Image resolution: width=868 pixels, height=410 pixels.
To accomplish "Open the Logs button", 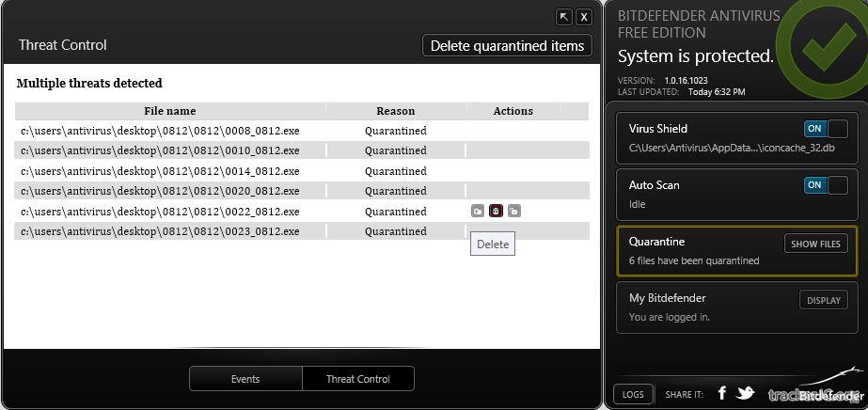I will [x=633, y=394].
